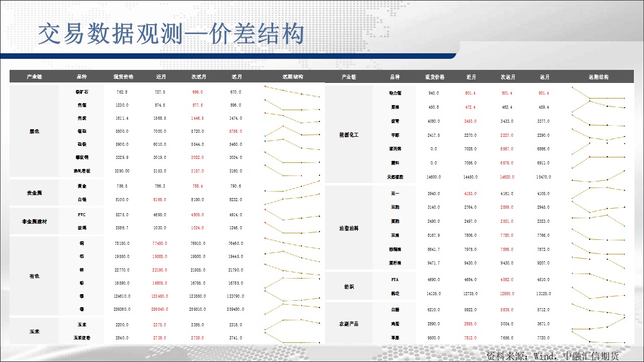Click the 豆一 term-structure sparkline
The width and height of the screenshot is (644, 362).
598,194
